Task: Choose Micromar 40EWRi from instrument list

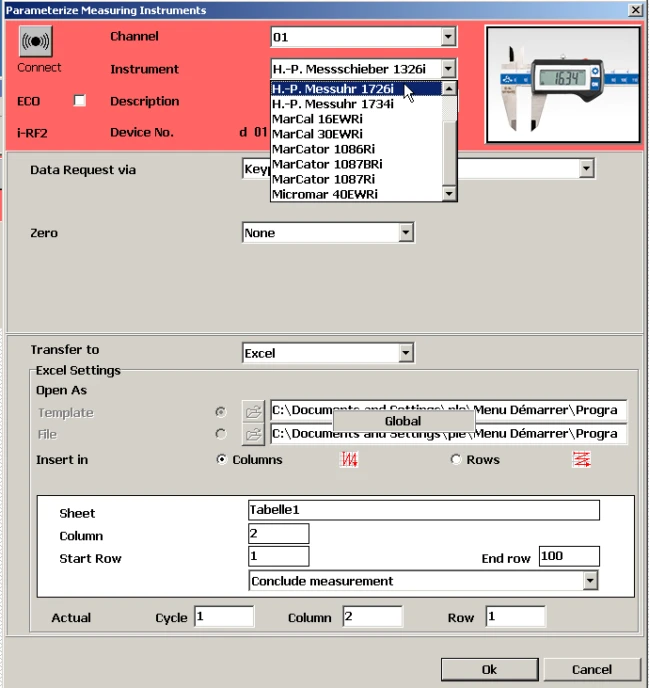Action: coord(324,194)
